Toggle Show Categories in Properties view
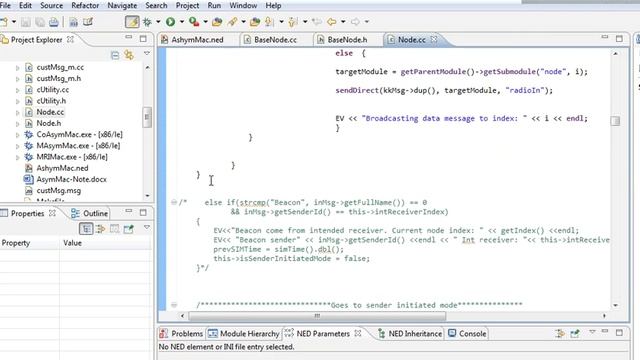The height and width of the screenshot is (360, 640). click(86, 229)
